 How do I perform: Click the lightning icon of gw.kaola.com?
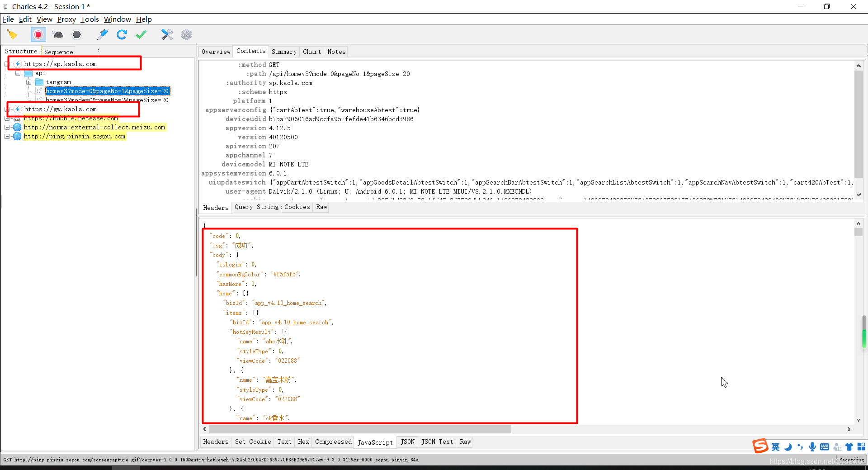[x=17, y=109]
